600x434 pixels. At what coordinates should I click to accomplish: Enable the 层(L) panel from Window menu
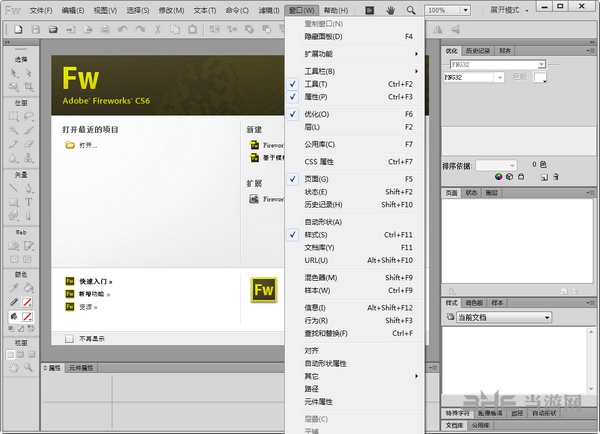tap(355, 127)
